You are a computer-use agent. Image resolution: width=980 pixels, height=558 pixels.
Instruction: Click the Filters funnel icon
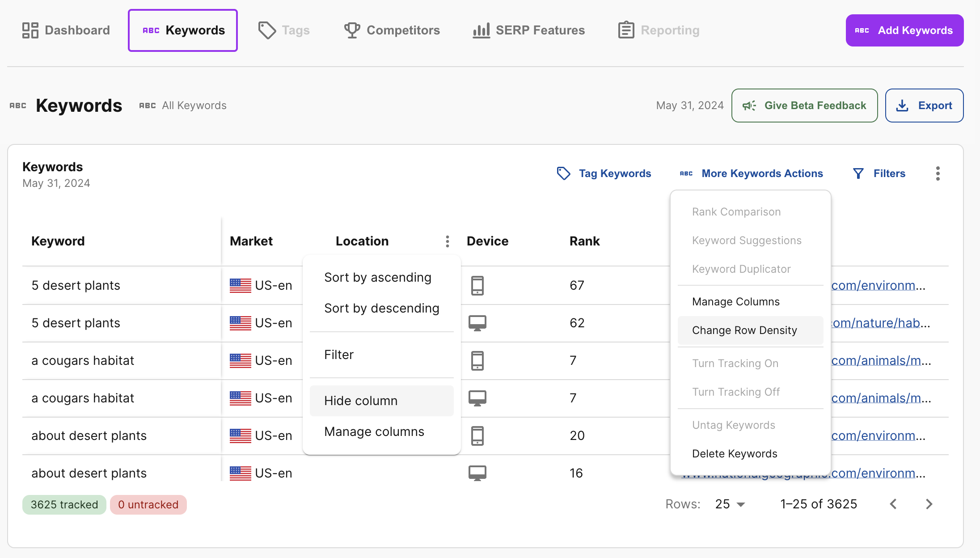pos(858,173)
